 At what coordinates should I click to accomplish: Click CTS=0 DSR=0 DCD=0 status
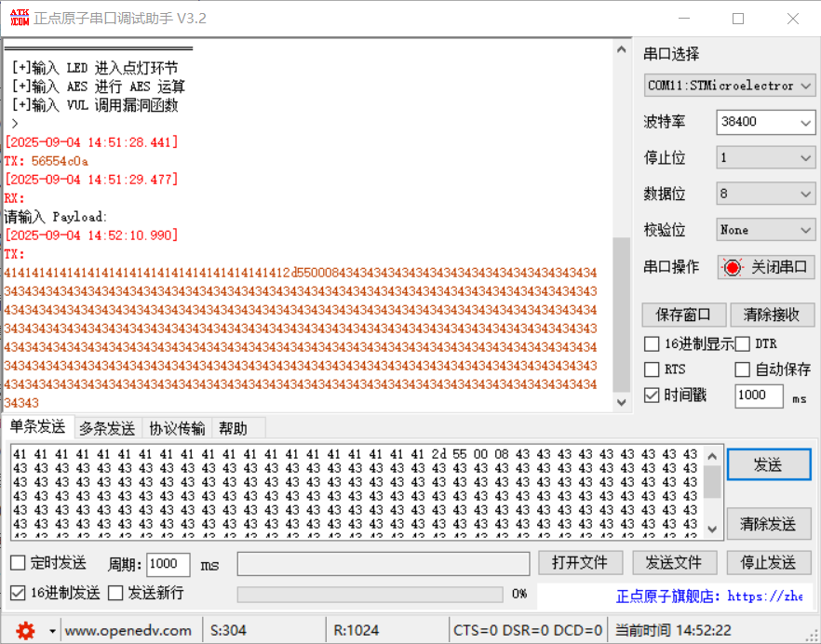pos(528,630)
